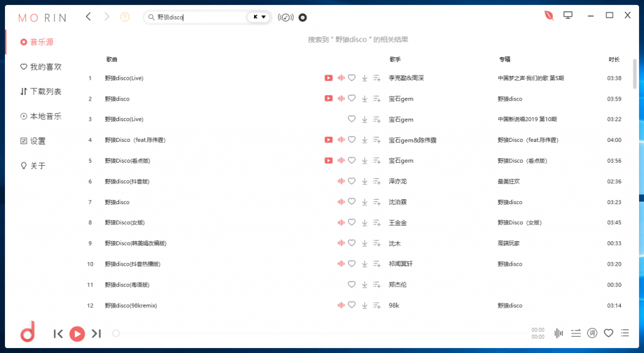Download 野狼disco by 沈泊霖
The image size is (644, 353).
[364, 202]
